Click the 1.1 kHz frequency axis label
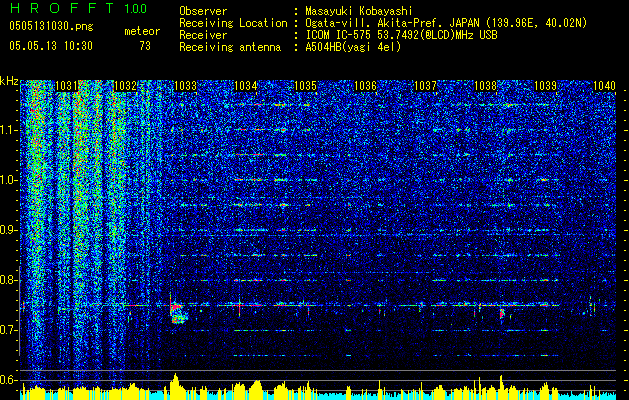 (x=8, y=130)
